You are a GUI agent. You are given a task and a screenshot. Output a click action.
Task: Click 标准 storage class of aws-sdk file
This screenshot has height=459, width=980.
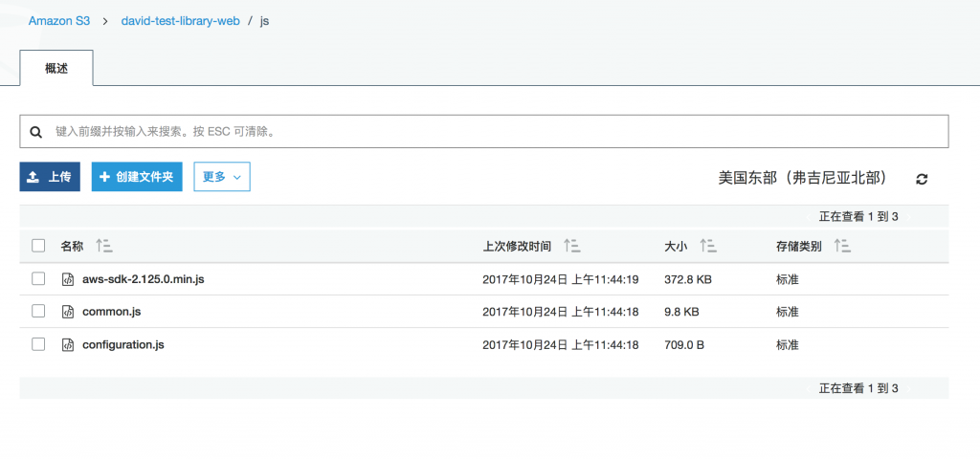(788, 279)
